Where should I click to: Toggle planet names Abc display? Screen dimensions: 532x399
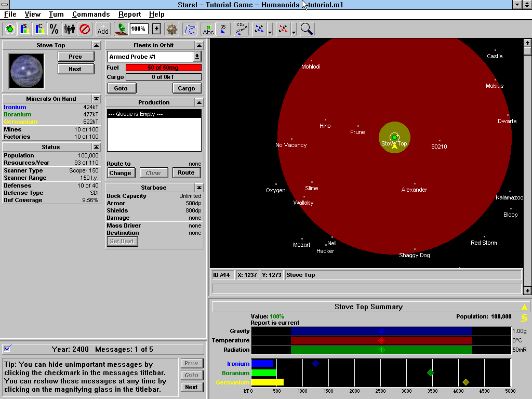point(208,29)
